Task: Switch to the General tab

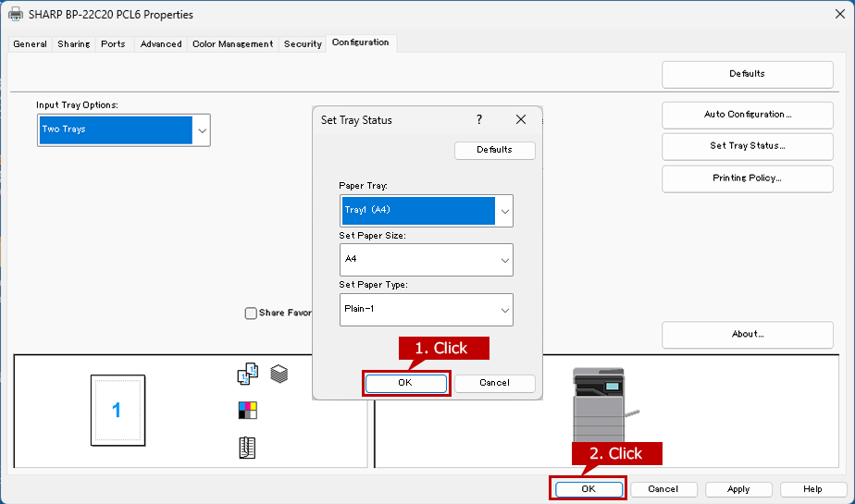Action: [30, 44]
